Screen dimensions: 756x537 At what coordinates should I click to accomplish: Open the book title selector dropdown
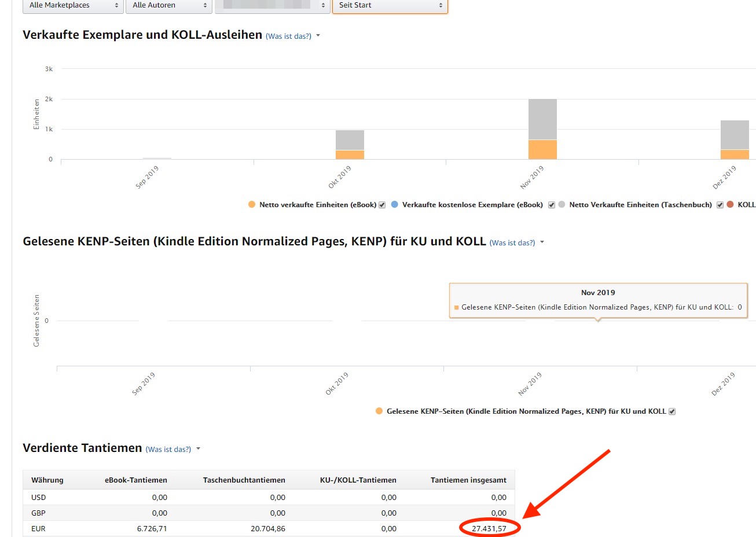[x=272, y=6]
